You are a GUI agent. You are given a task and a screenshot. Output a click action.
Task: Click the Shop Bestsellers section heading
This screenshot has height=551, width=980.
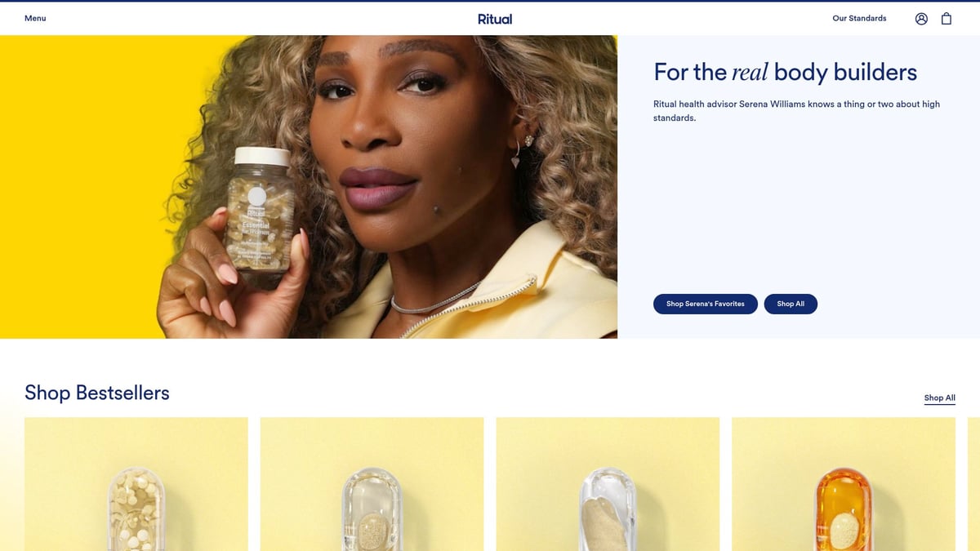click(x=97, y=393)
